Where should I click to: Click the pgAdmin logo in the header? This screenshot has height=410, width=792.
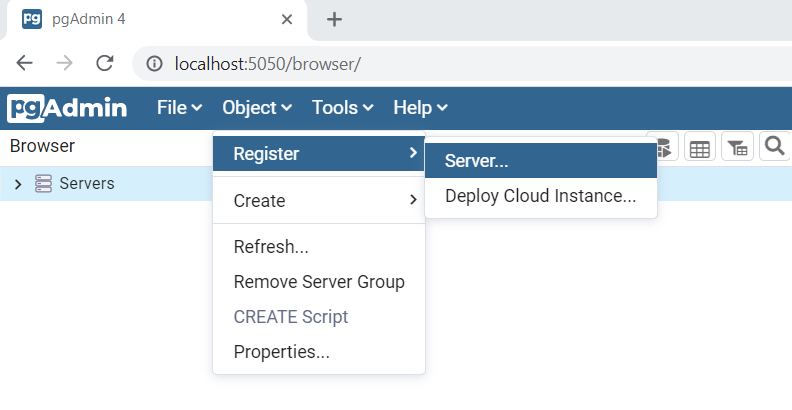coord(67,108)
